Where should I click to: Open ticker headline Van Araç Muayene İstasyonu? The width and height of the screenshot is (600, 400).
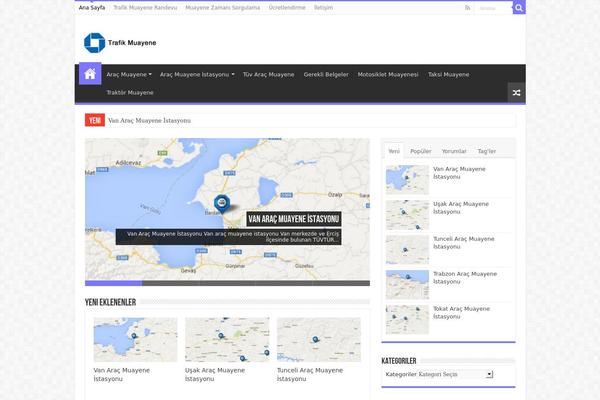pos(150,121)
